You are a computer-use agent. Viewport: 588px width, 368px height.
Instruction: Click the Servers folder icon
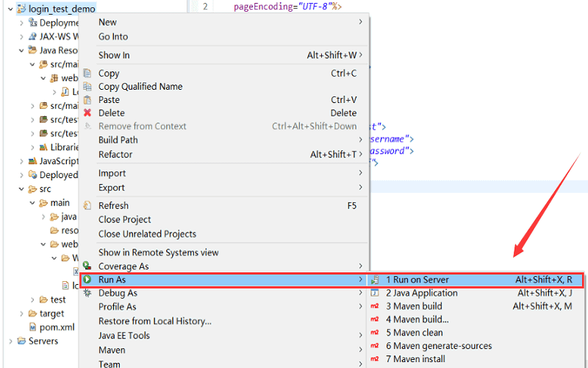[22, 341]
